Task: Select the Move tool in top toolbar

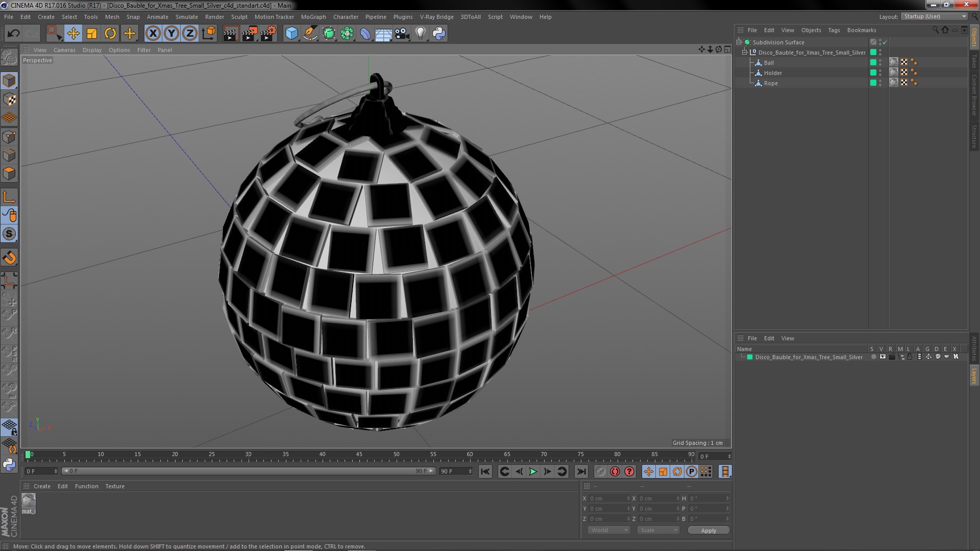Action: coord(73,34)
